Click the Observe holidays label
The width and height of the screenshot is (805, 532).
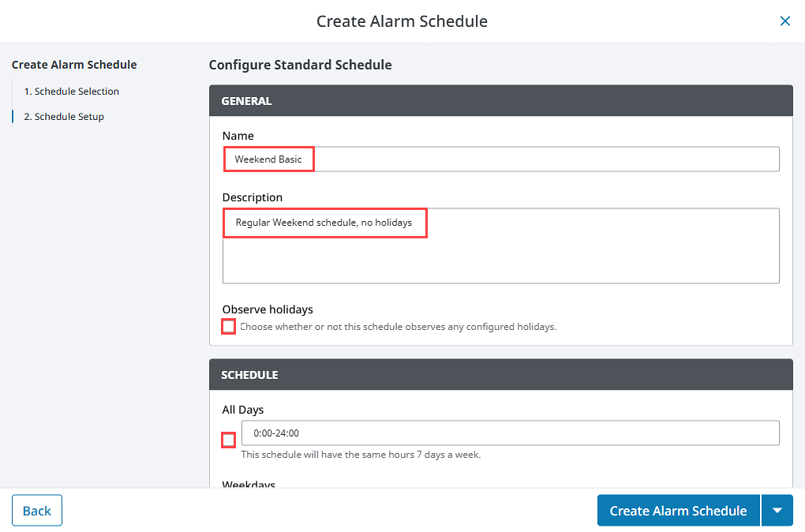(268, 309)
